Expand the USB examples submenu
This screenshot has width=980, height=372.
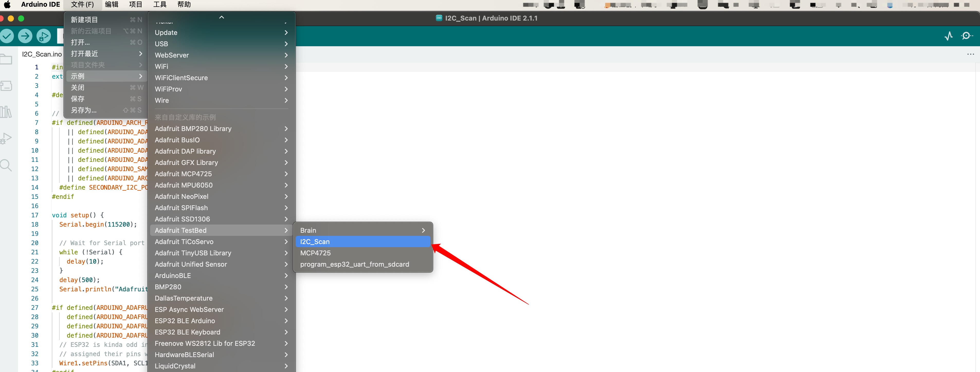tap(221, 44)
